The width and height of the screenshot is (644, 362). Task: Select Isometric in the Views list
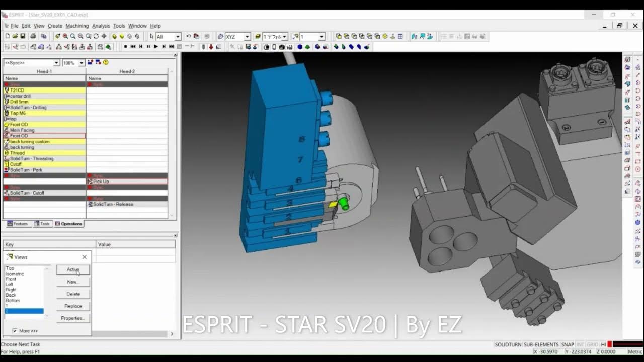[15, 274]
